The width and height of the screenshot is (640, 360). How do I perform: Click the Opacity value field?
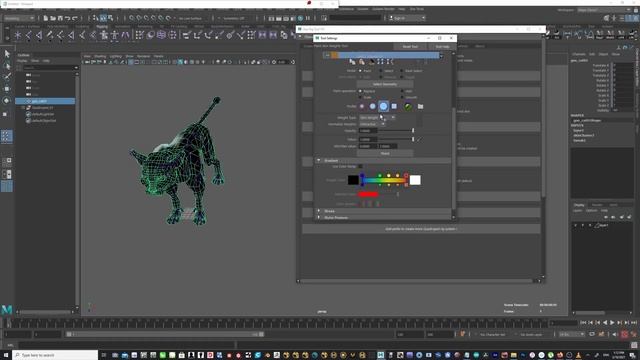pyautogui.click(x=367, y=131)
